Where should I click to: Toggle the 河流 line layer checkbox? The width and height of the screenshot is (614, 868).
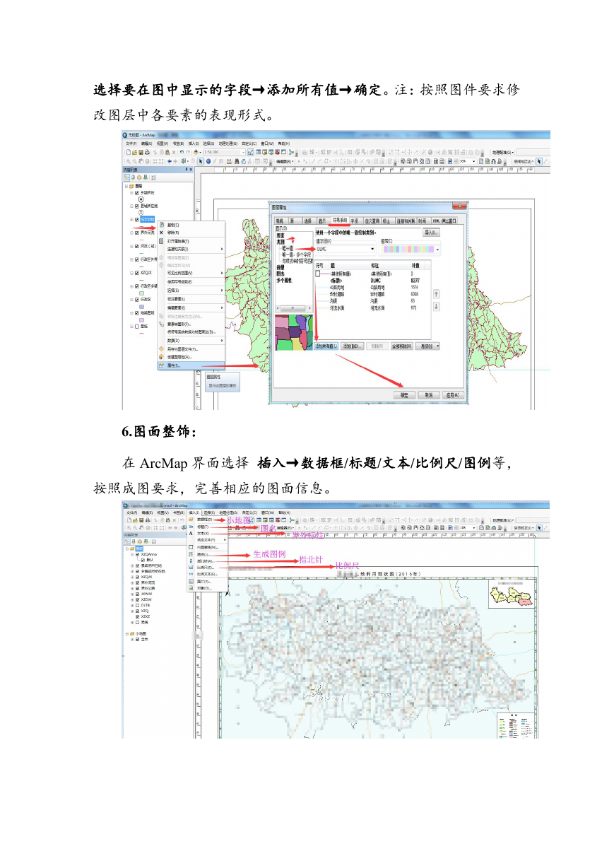(x=137, y=246)
